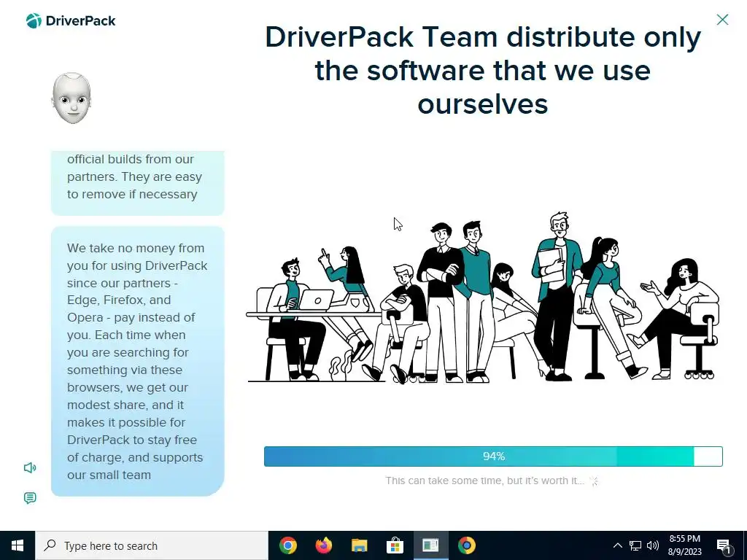Click the assistant avatar face
Image resolution: width=747 pixels, height=560 pixels.
(71, 98)
